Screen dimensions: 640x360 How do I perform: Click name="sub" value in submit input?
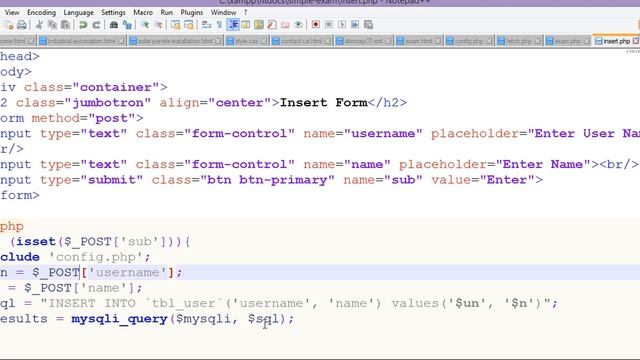tap(383, 180)
